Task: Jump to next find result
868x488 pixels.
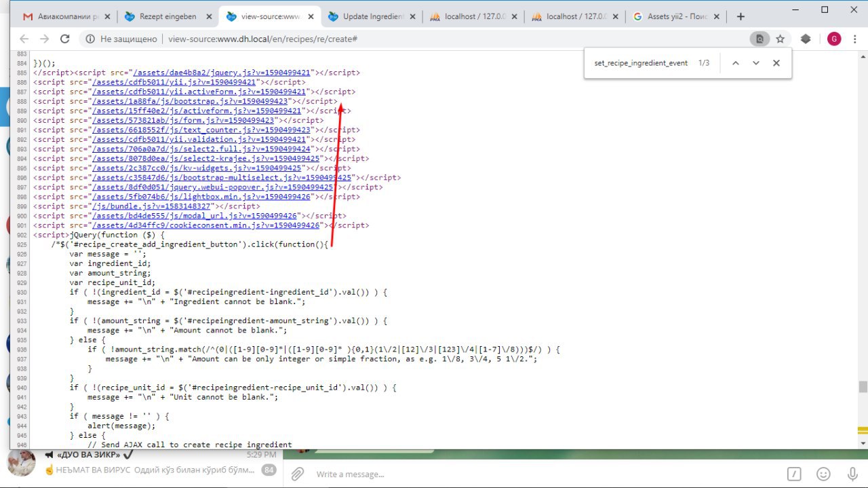Action: click(x=756, y=63)
